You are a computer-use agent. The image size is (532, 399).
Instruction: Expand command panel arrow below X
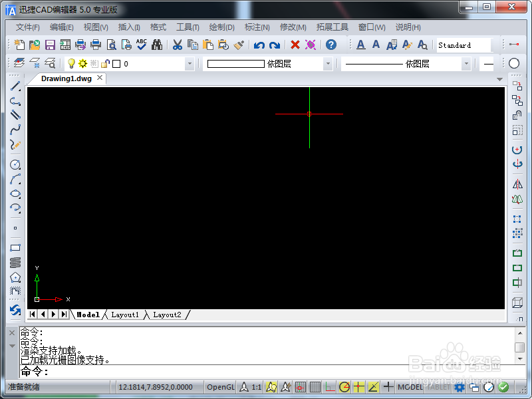click(x=12, y=346)
